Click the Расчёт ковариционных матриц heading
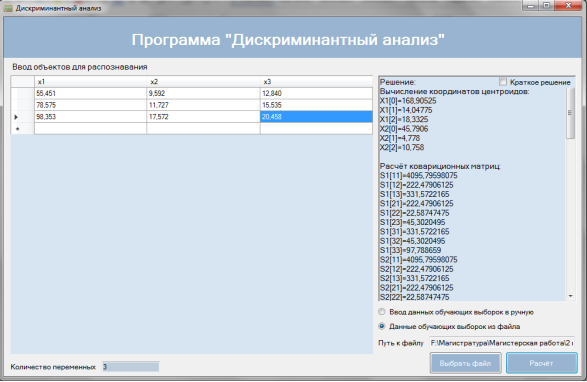Image resolution: width=587 pixels, height=382 pixels. click(x=440, y=166)
